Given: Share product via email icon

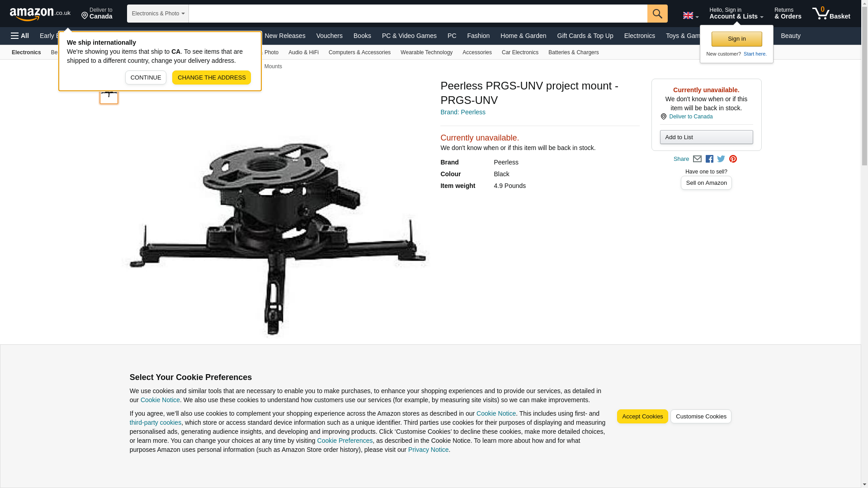Looking at the screenshot, I should [x=697, y=159].
